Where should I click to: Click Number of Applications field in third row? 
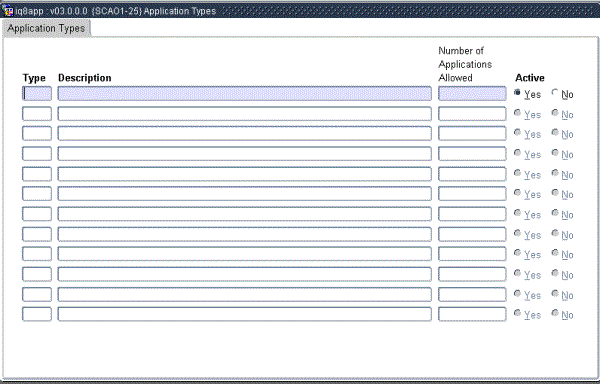[472, 133]
